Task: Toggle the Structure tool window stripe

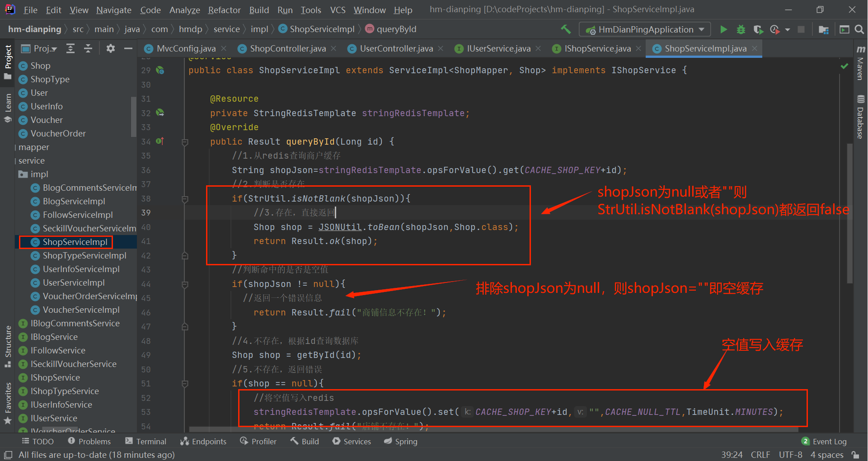Action: click(x=8, y=347)
